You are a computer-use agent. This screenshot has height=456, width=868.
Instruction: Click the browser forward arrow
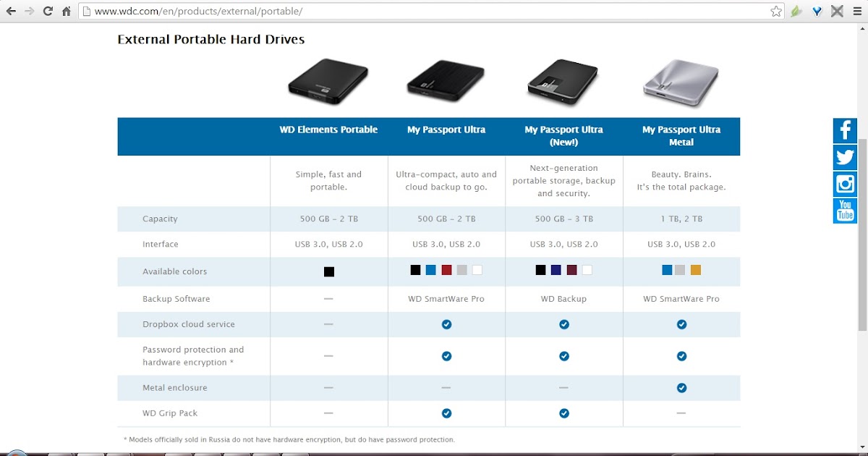[x=30, y=12]
